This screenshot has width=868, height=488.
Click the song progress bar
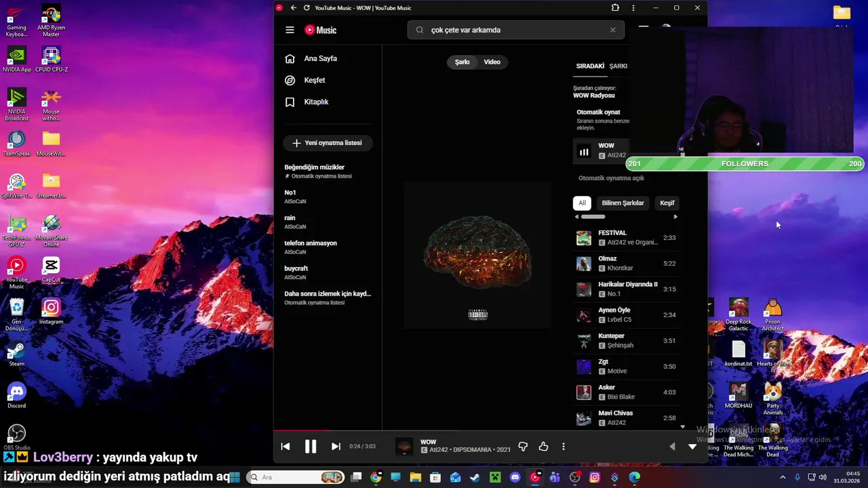click(490, 430)
